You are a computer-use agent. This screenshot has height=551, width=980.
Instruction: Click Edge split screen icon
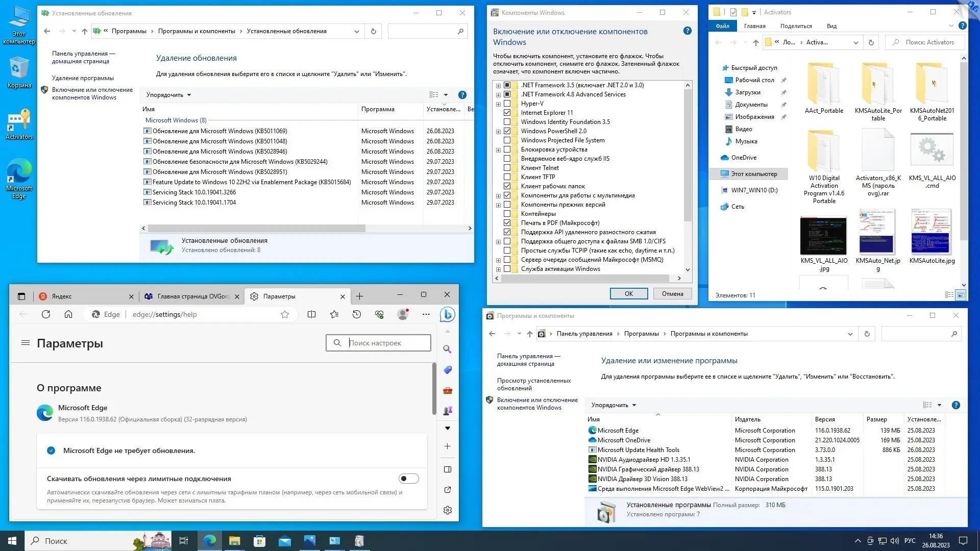coord(311,314)
